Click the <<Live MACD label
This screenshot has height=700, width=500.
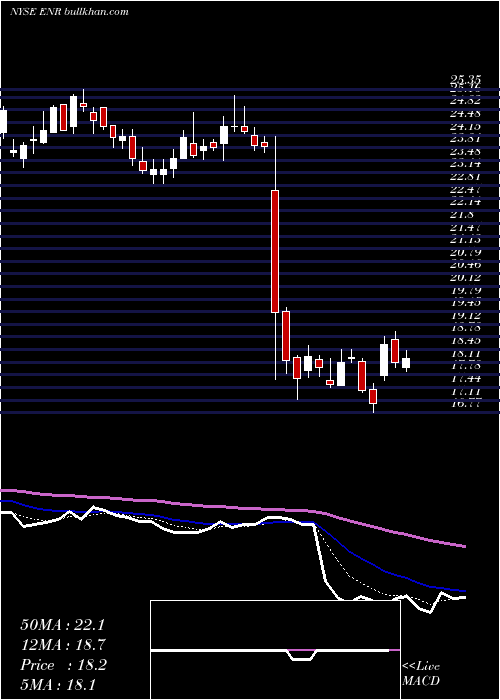tap(421, 673)
